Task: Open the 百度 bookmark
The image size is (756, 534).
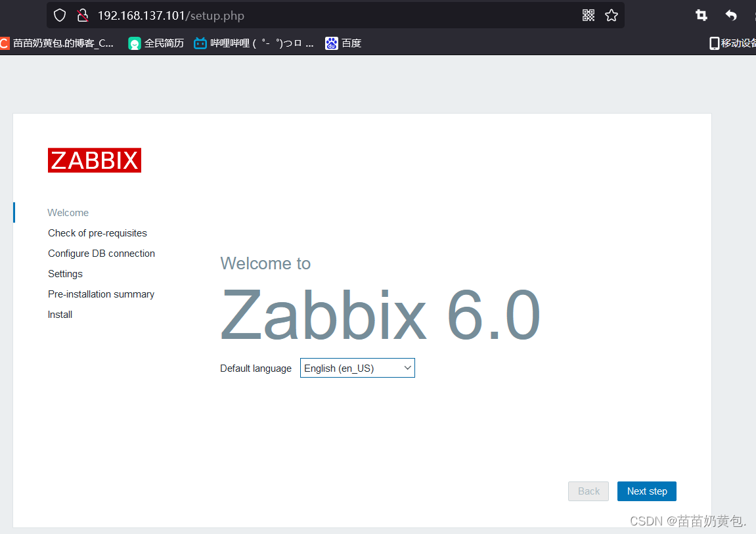Action: (344, 43)
